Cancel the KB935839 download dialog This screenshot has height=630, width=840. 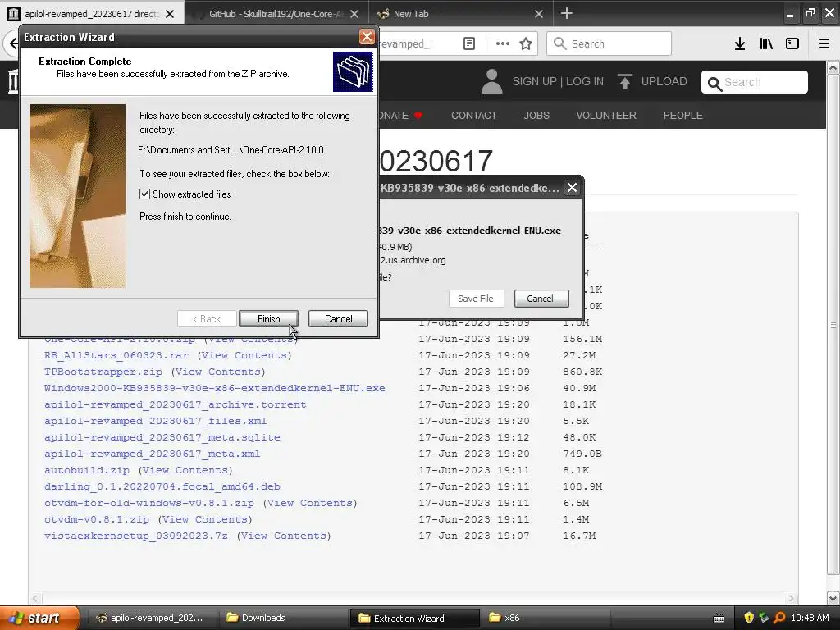click(541, 299)
